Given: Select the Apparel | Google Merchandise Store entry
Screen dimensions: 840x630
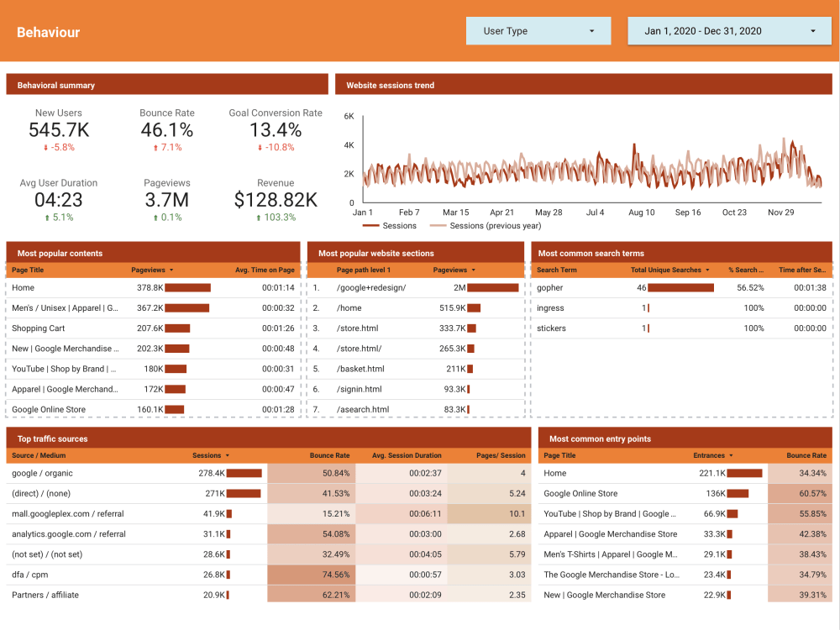Looking at the screenshot, I should point(685,534).
